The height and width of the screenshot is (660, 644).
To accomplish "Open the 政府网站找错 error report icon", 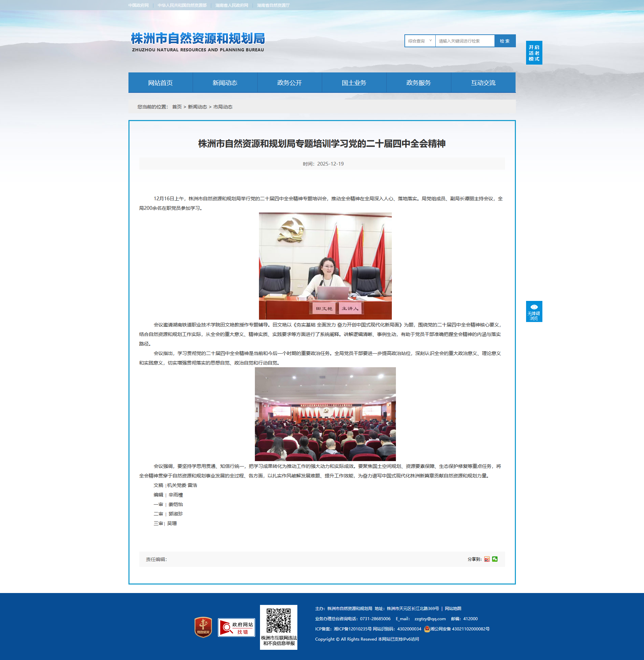I will pos(237,628).
